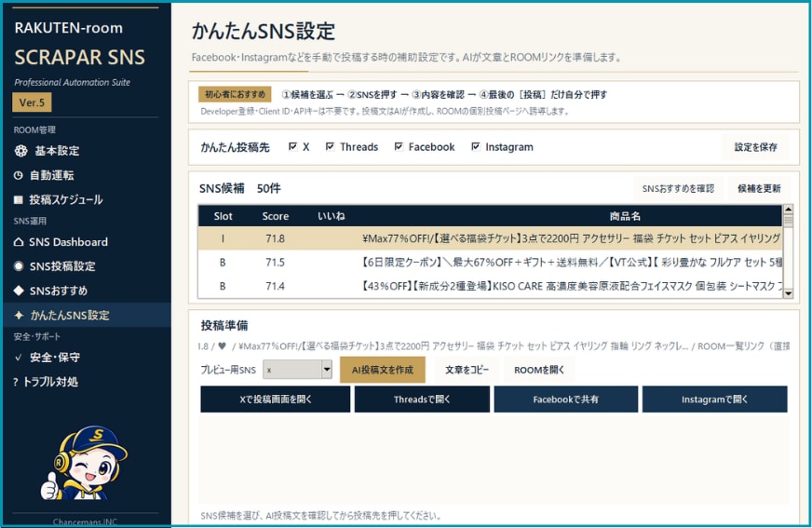Click the gear icon beside 基本設定

tap(20, 151)
